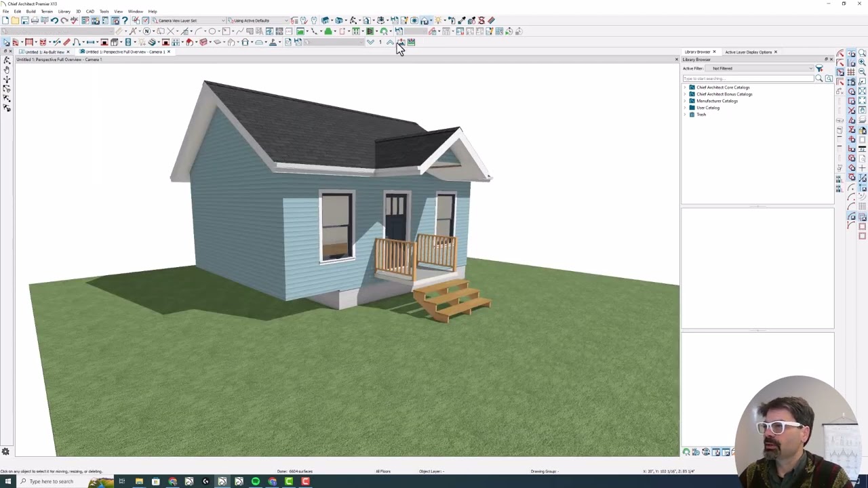The height and width of the screenshot is (488, 868).
Task: Select the Library Browser tab
Action: click(x=697, y=52)
